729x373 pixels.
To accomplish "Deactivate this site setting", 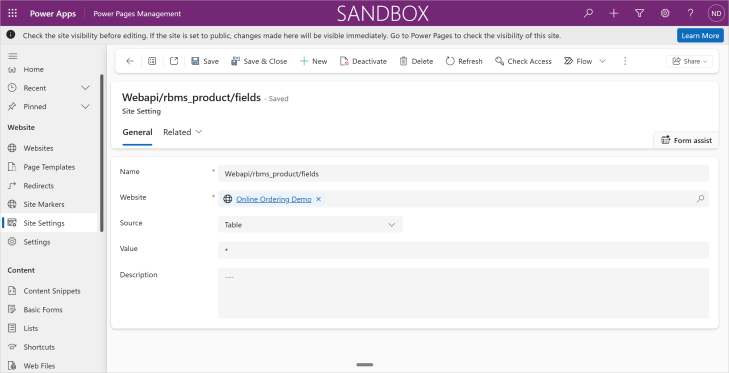I will 363,61.
